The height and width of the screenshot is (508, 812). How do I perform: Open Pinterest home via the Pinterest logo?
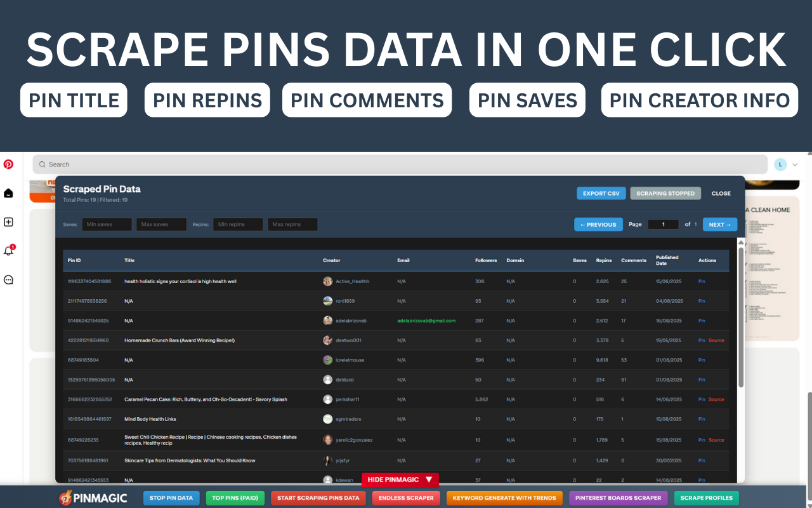(x=8, y=164)
